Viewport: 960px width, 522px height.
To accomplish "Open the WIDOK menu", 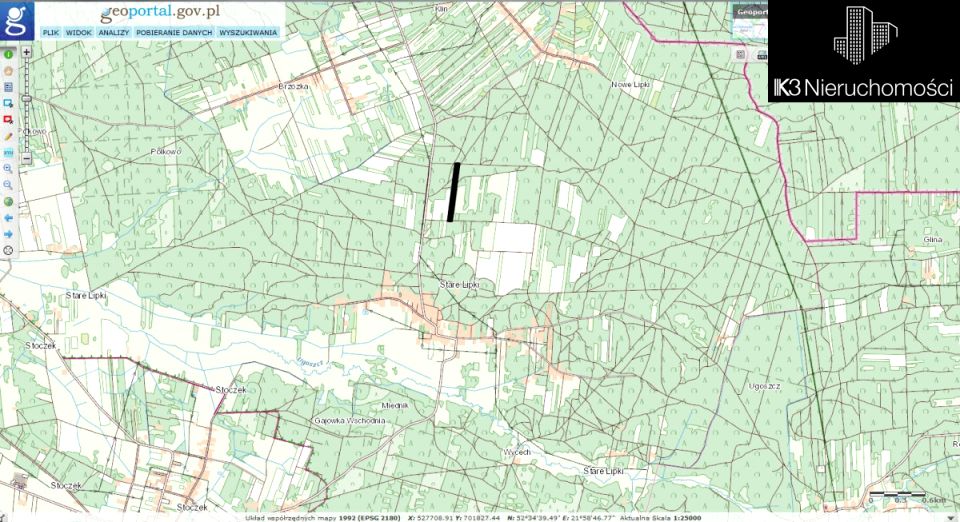I will point(79,33).
